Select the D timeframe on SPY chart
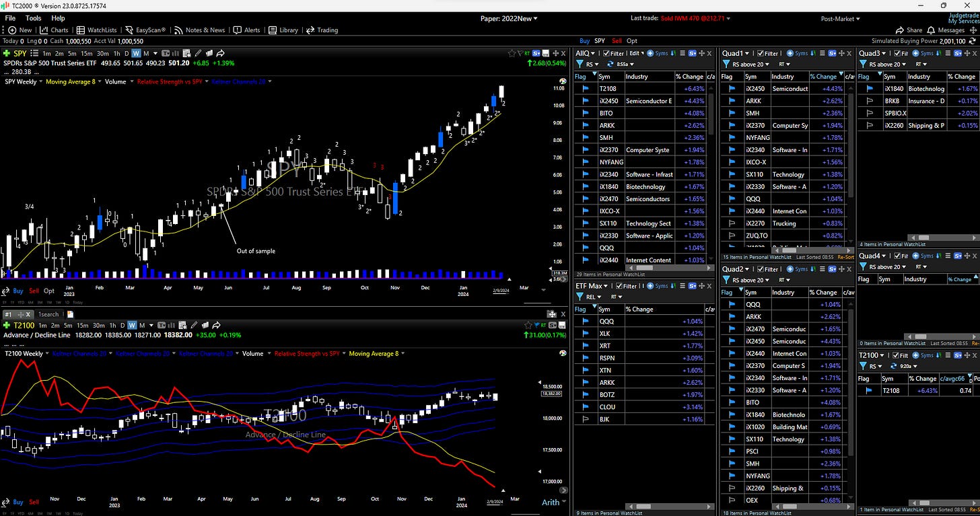This screenshot has height=516, width=980. [x=126, y=53]
